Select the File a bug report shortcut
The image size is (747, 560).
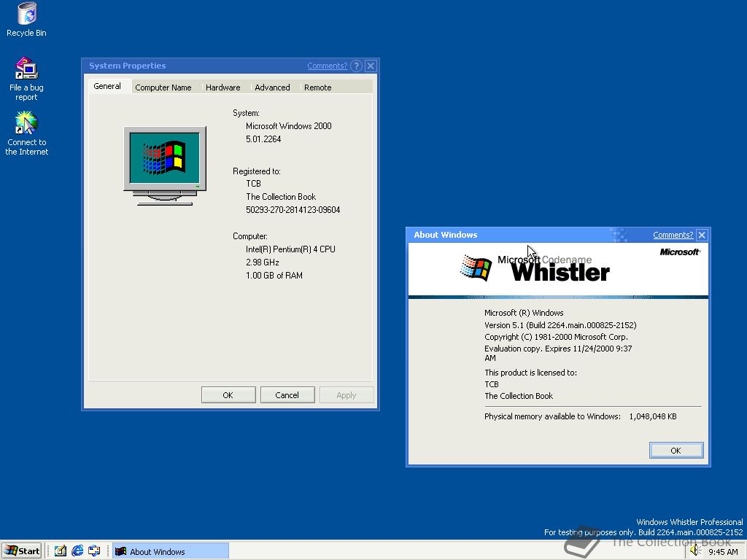click(27, 79)
